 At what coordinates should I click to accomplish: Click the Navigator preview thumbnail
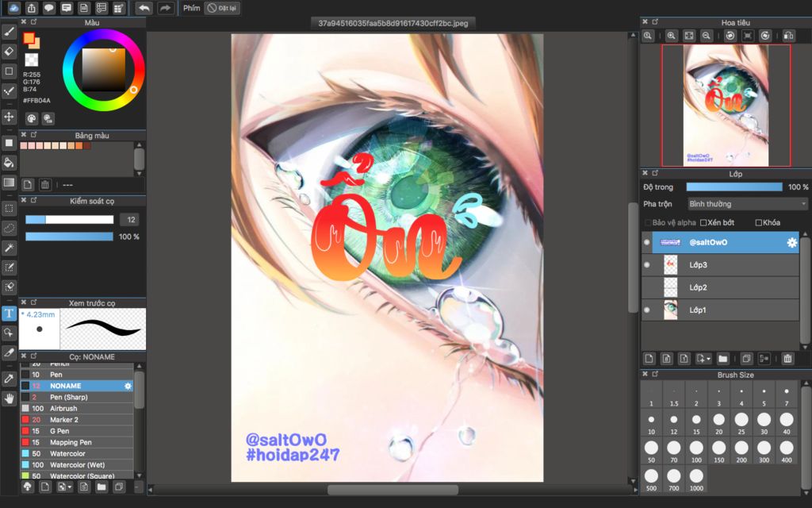point(726,106)
